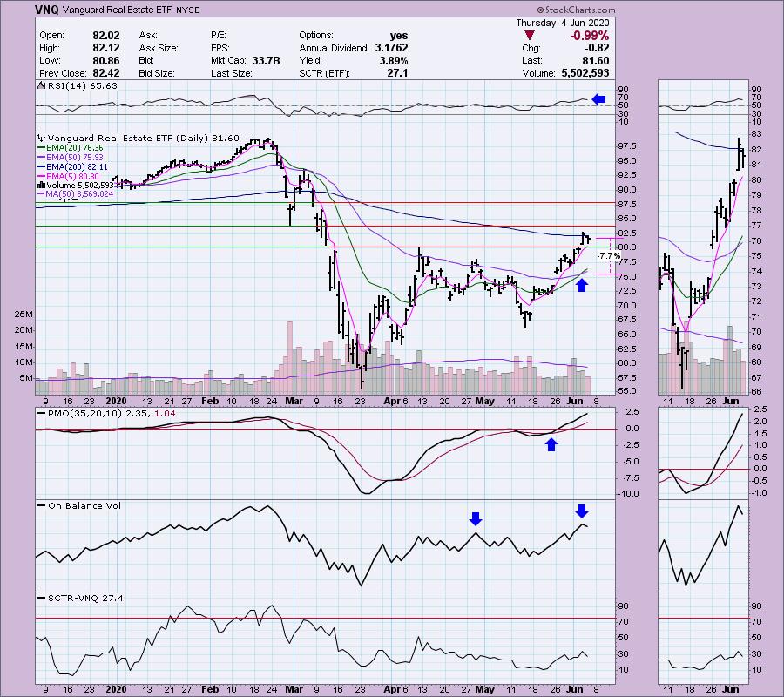Click the zoomed On Balance Vol thumbnail on the right
This screenshot has width=784, height=697.
[x=703, y=546]
